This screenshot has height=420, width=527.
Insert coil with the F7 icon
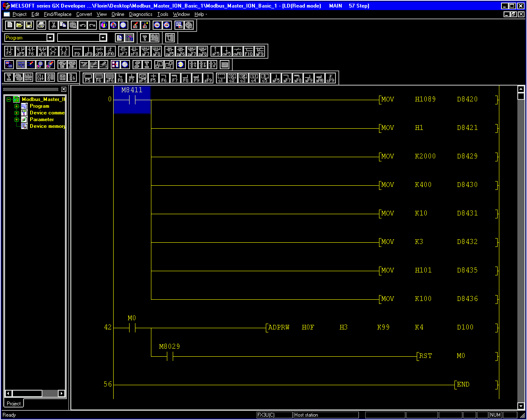tap(53, 52)
